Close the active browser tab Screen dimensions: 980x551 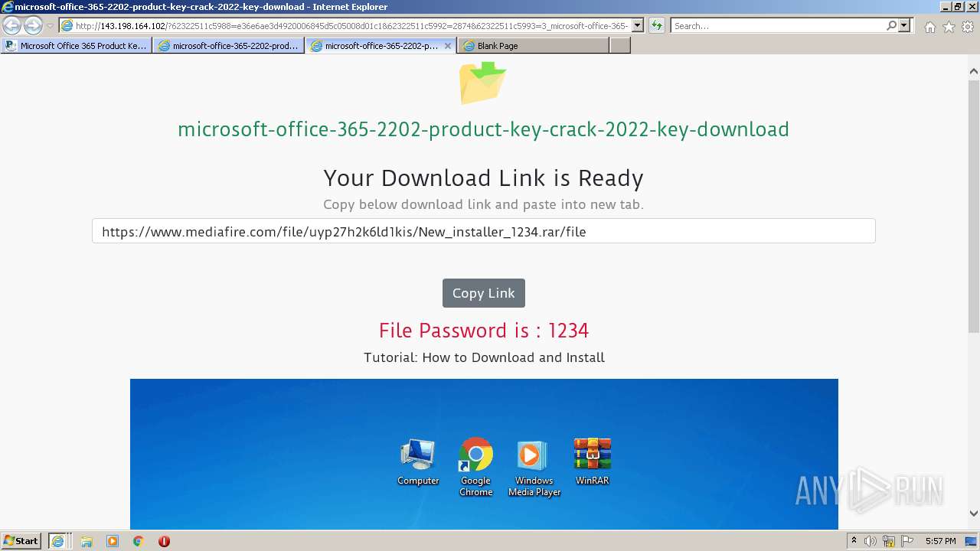(x=448, y=46)
